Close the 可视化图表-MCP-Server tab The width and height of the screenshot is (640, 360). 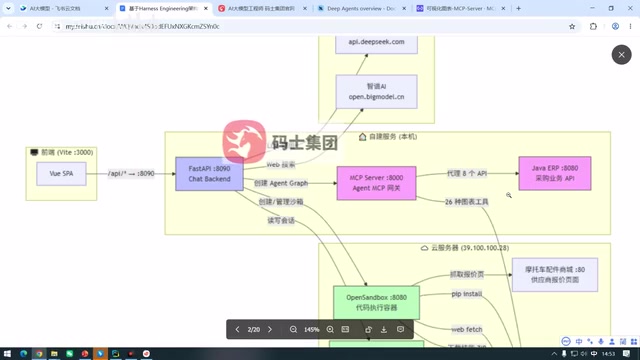click(x=503, y=8)
